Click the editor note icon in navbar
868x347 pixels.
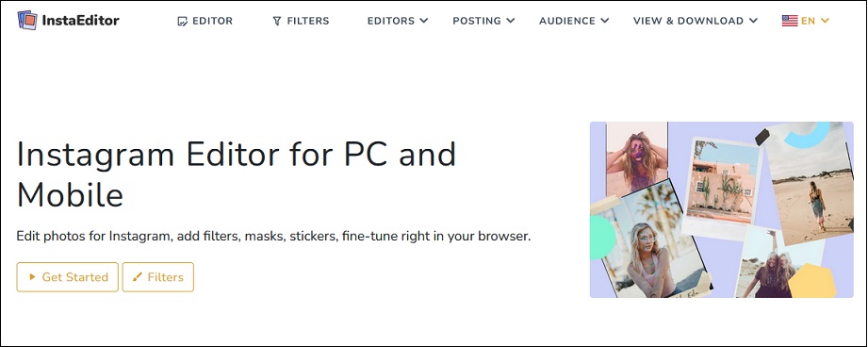pyautogui.click(x=182, y=21)
